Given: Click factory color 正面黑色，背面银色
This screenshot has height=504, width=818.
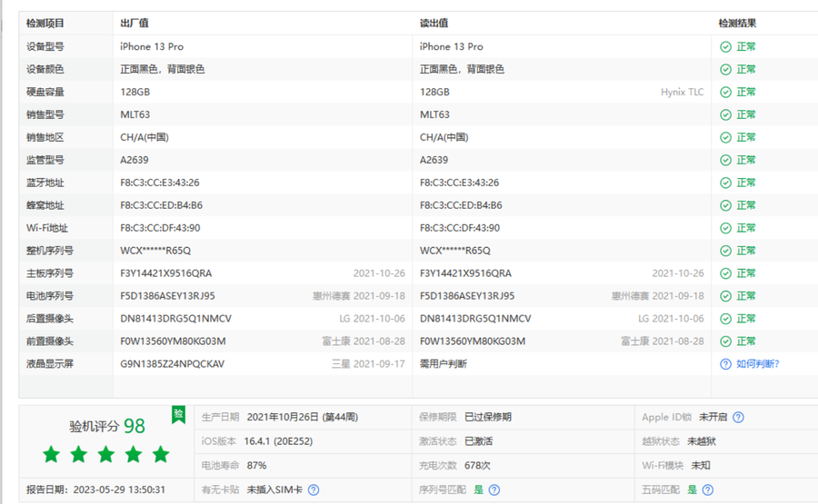Looking at the screenshot, I should click(x=163, y=69).
